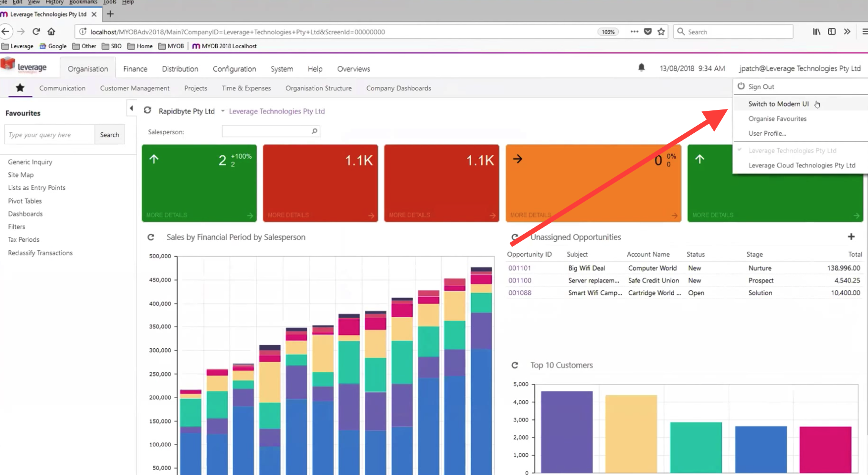Viewport: 868px width, 475px height.
Task: Open opportunity 001101
Action: (x=519, y=268)
